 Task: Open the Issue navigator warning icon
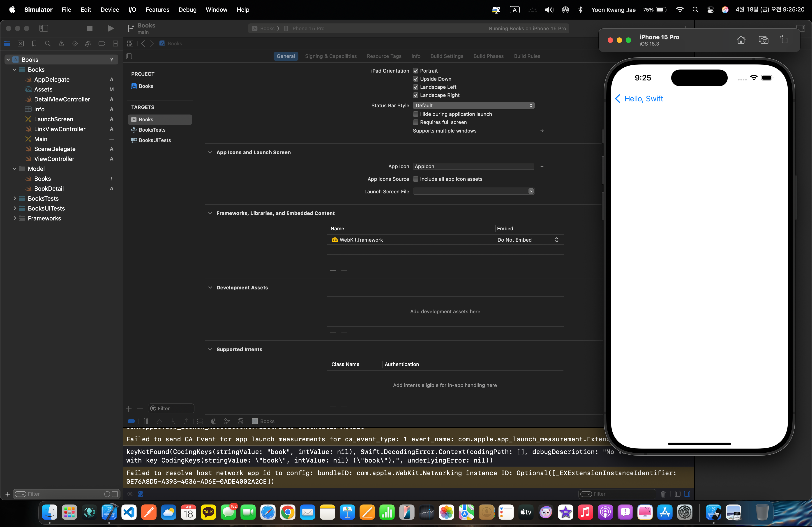point(61,43)
